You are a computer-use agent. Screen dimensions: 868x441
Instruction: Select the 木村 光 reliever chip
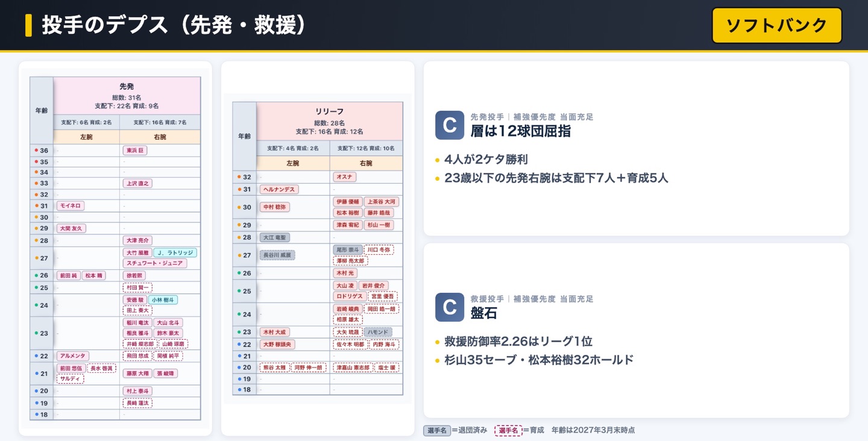pos(345,273)
